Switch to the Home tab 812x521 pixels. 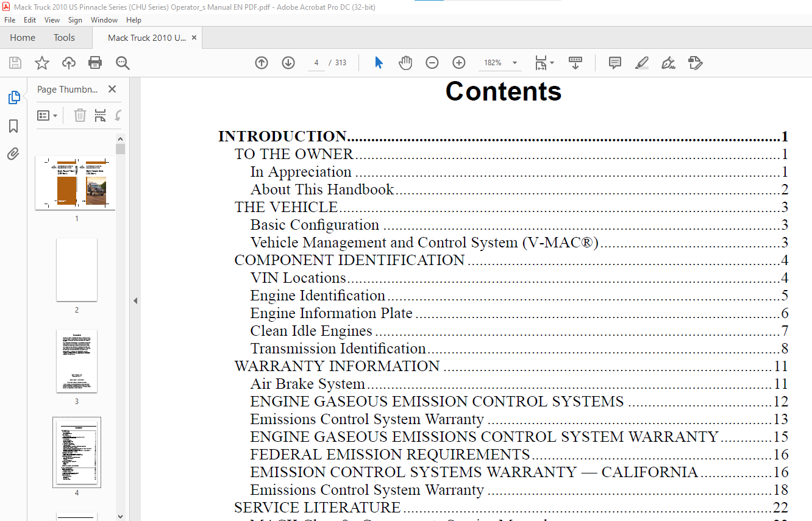tap(23, 38)
